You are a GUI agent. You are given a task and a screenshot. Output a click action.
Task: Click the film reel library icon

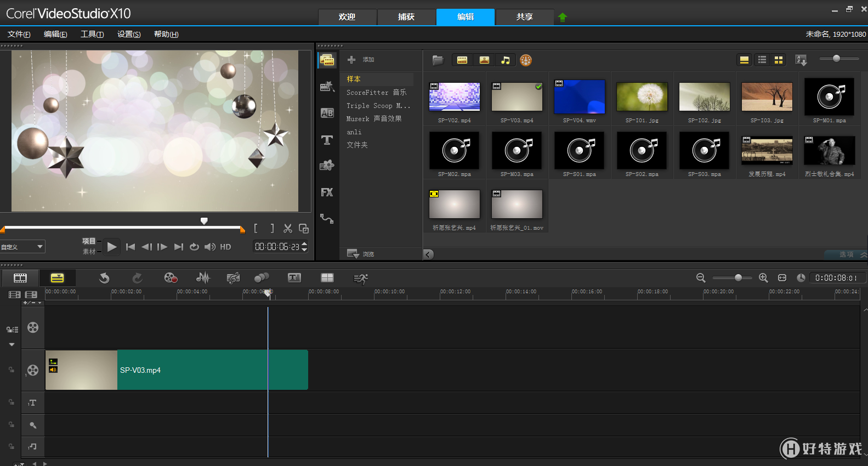pyautogui.click(x=526, y=60)
